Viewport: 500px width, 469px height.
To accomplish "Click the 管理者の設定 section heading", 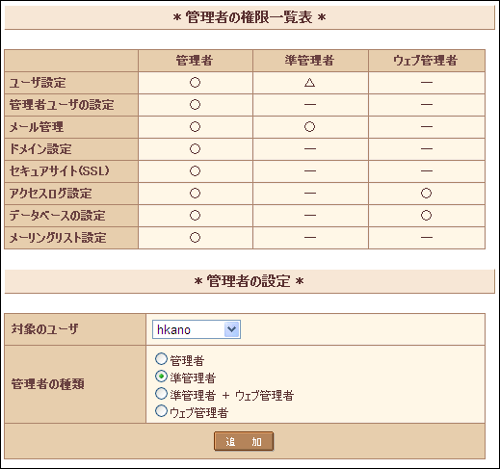I will click(x=249, y=281).
